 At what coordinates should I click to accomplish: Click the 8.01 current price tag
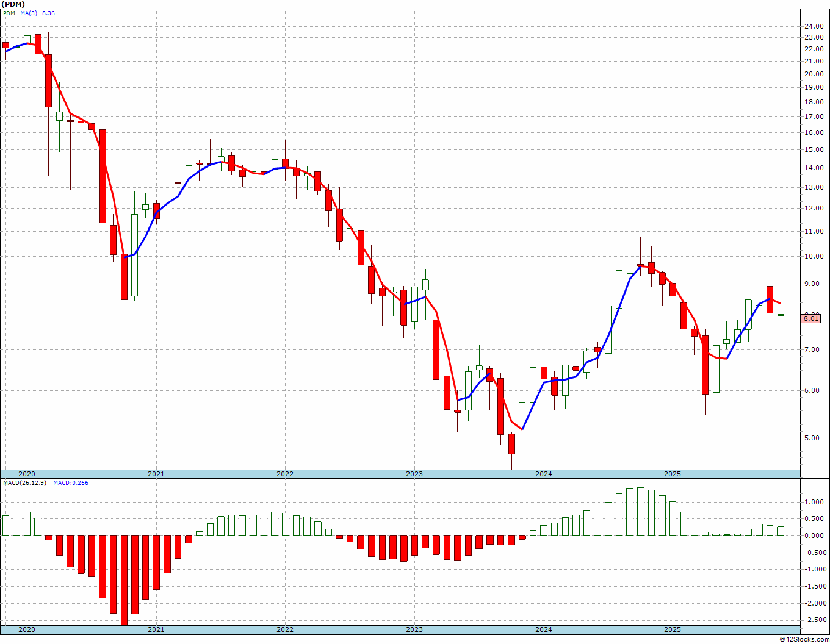point(811,318)
